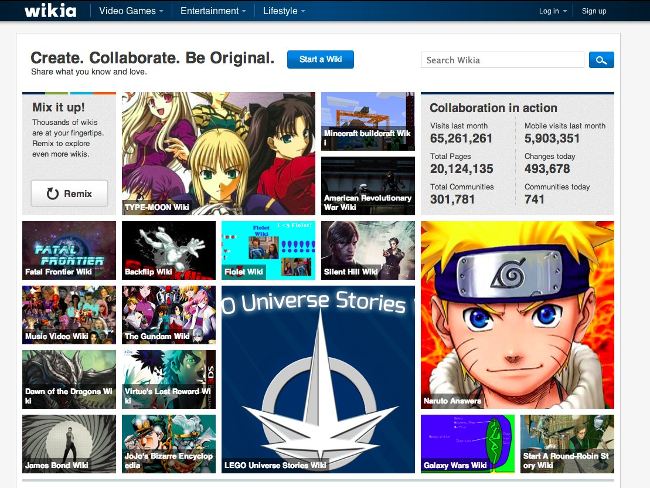650x488 pixels.
Task: Open the Naruto Answers image tile
Action: (x=517, y=315)
